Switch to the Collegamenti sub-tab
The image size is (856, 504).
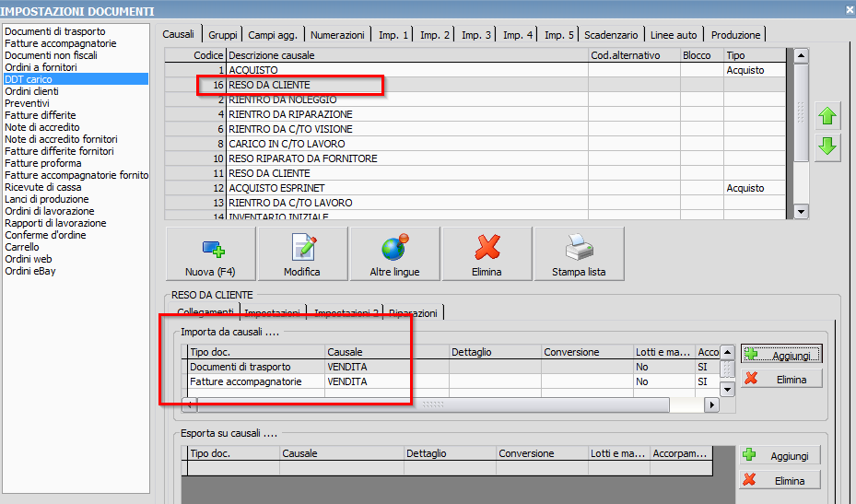tap(205, 311)
